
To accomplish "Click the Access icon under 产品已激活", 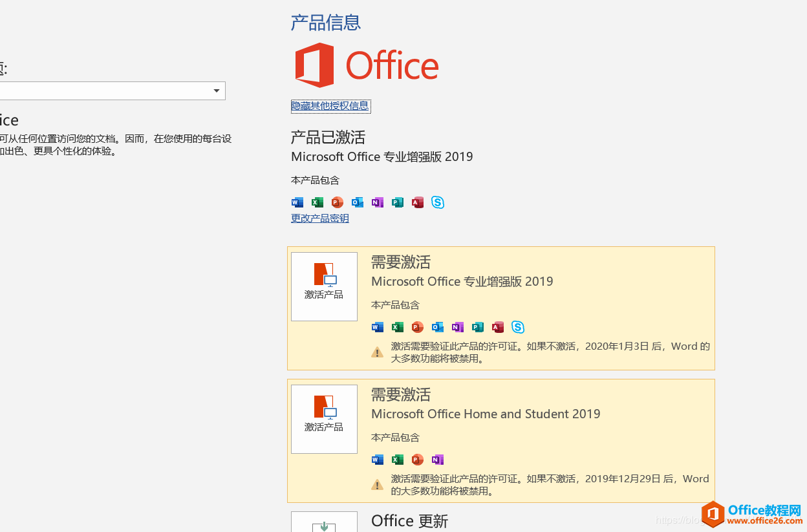I will (418, 202).
